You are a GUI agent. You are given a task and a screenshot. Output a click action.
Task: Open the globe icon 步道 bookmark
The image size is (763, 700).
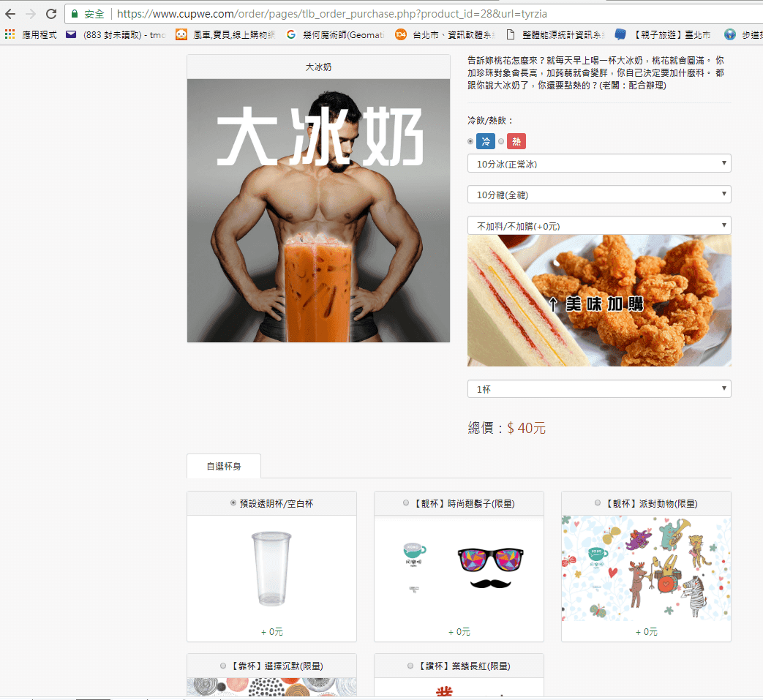click(743, 34)
